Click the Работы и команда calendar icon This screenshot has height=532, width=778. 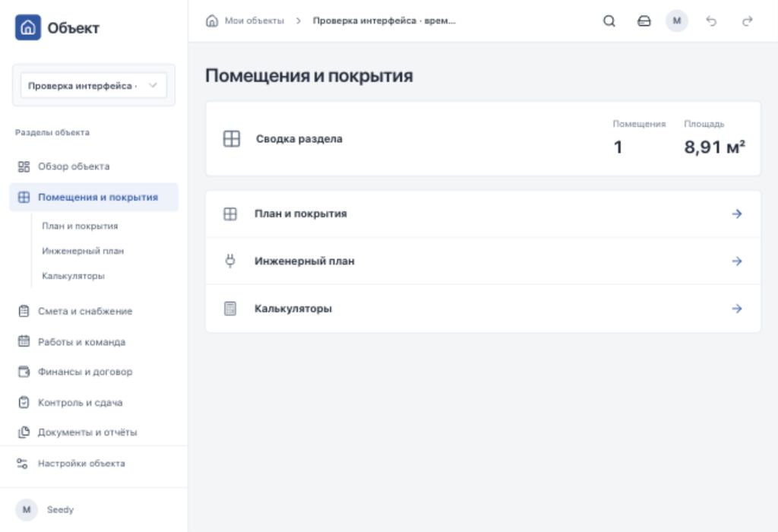tap(24, 341)
